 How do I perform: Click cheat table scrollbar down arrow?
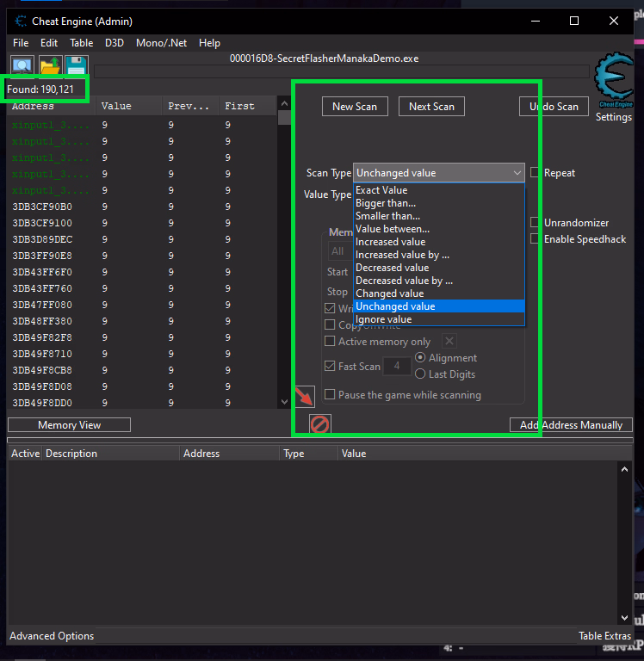tap(624, 618)
